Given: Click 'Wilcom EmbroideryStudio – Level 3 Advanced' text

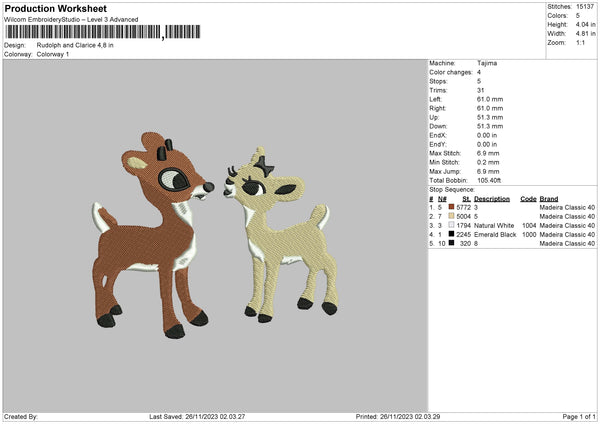Looking at the screenshot, I should coord(71,20).
